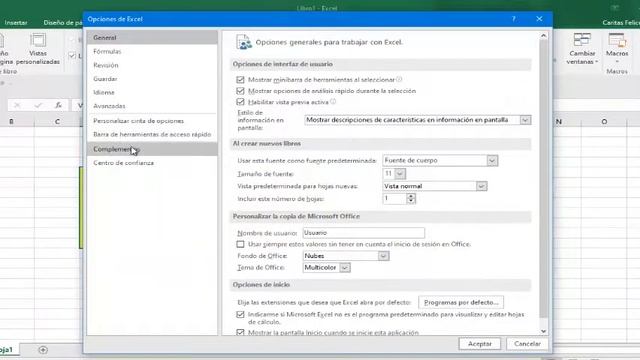Click Aceptar button

[x=480, y=344]
